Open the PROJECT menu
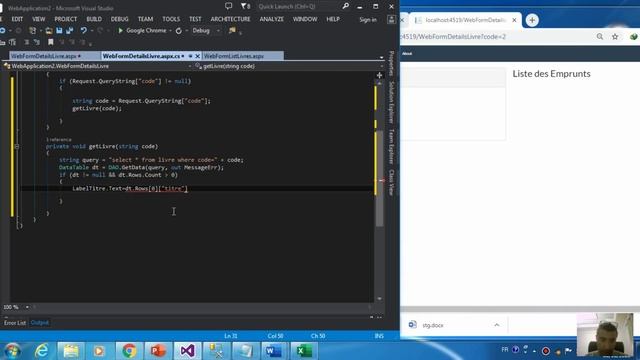 (x=66, y=19)
